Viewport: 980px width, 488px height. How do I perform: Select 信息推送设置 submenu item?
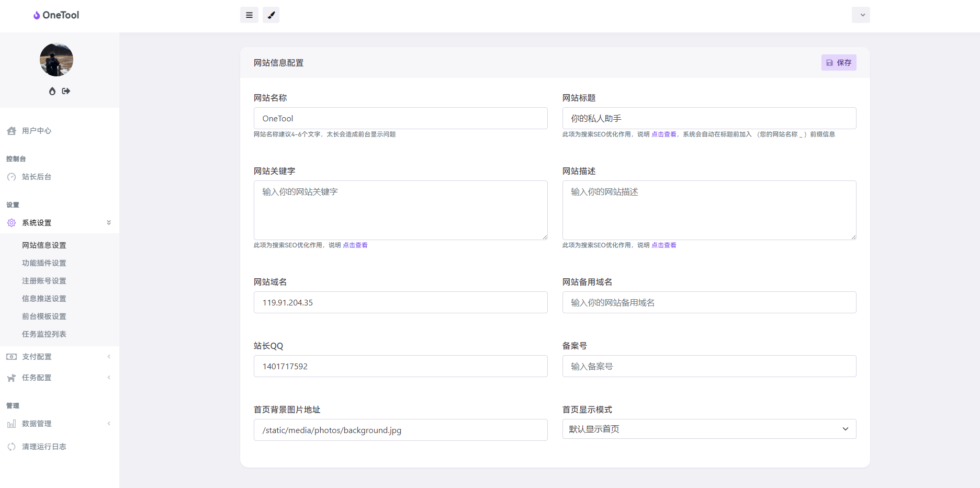44,299
